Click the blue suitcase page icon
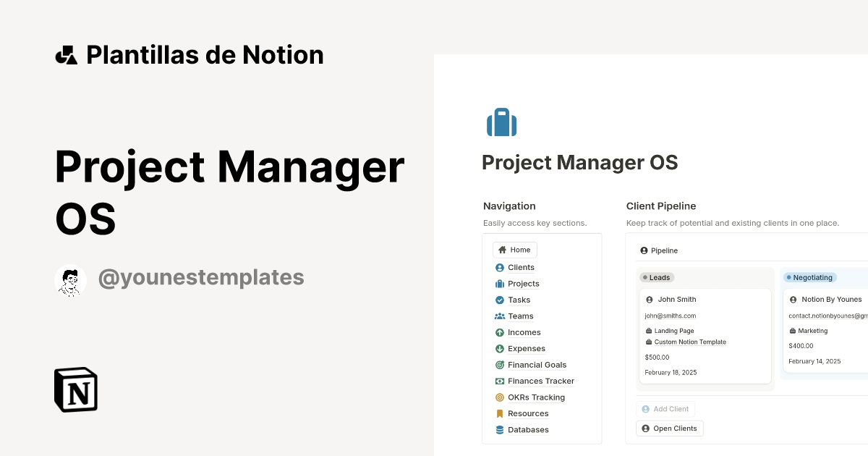The image size is (868, 456). click(502, 122)
